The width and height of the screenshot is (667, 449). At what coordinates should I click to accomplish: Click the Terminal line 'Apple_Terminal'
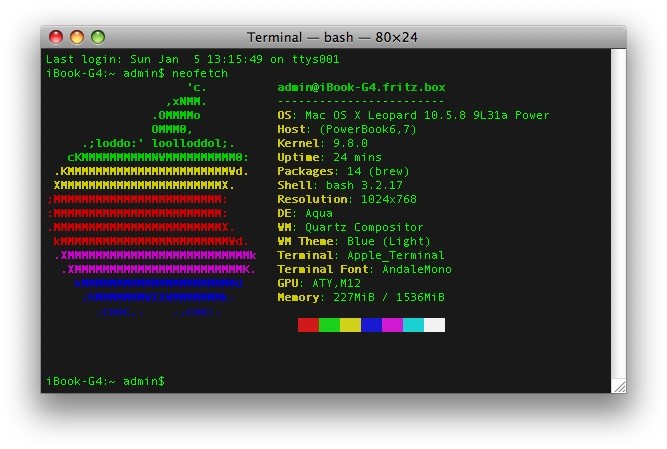(x=361, y=255)
